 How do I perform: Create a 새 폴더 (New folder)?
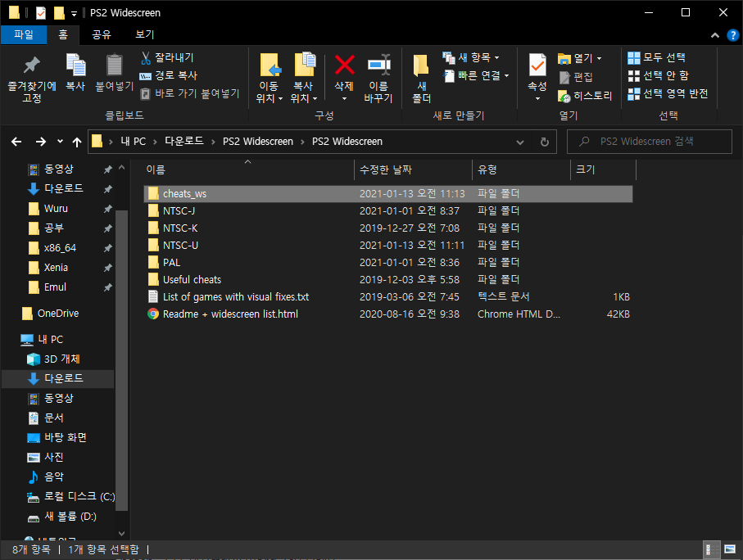point(421,78)
